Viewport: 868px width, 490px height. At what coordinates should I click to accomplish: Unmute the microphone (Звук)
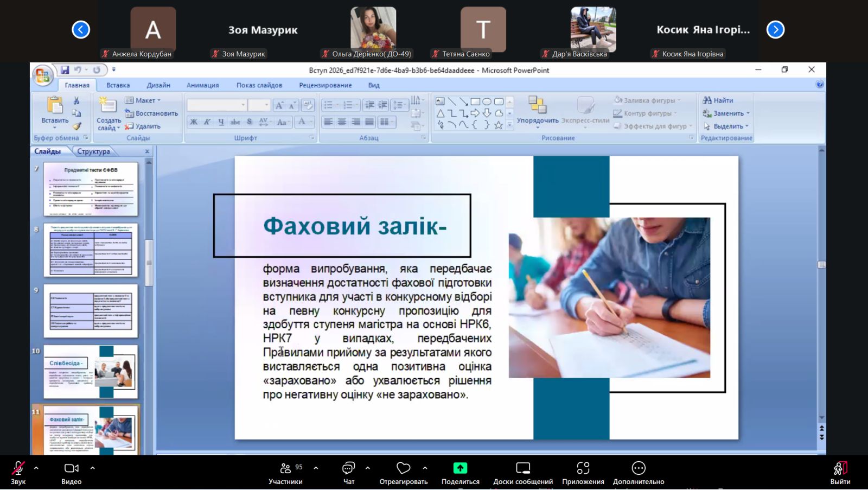(18, 468)
